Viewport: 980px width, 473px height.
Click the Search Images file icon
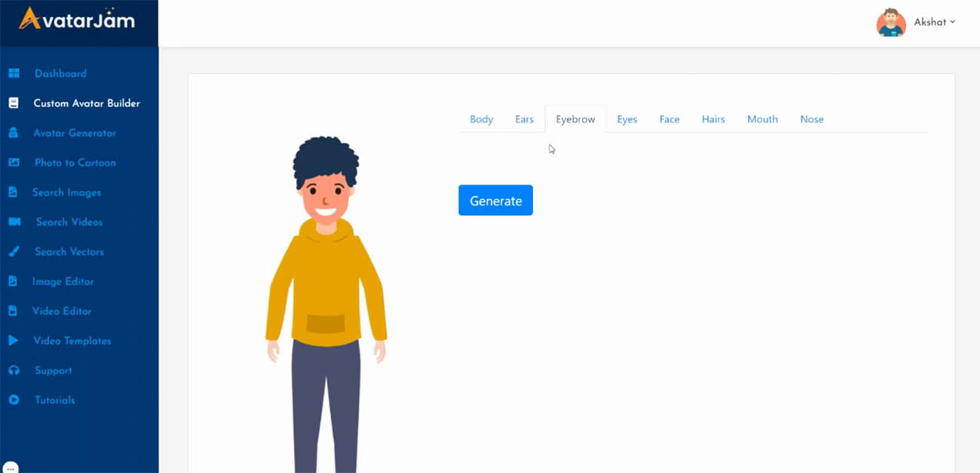point(13,192)
